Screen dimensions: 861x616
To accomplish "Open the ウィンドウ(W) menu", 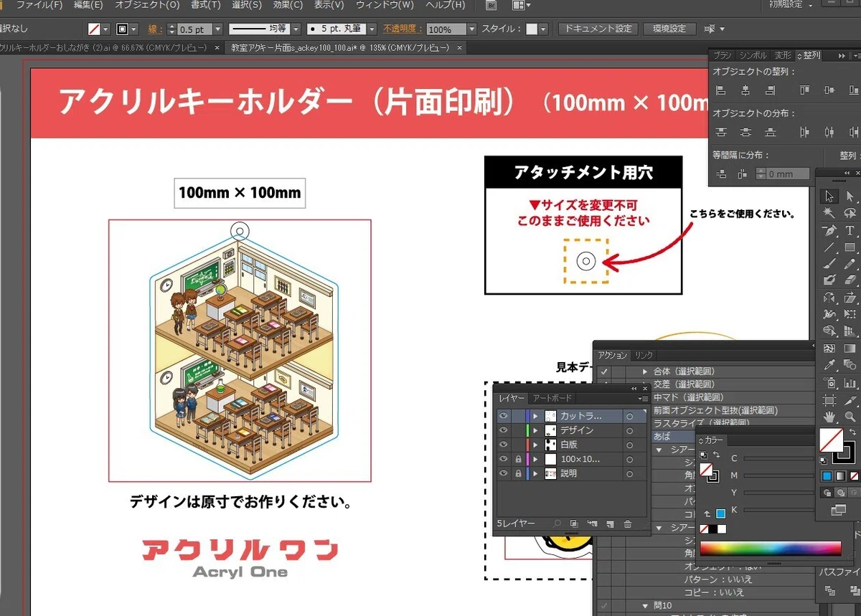I will click(385, 5).
